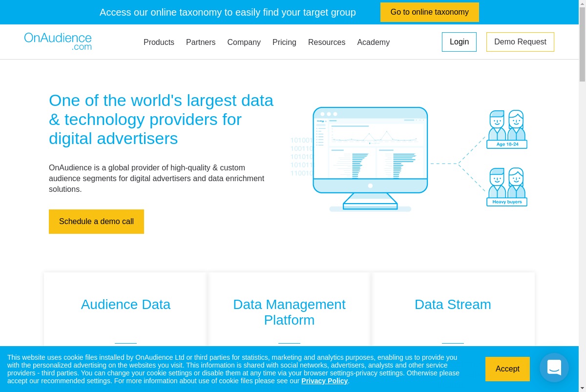The height and width of the screenshot is (392, 586).
Task: Open the Privacy Policy link
Action: [x=324, y=381]
